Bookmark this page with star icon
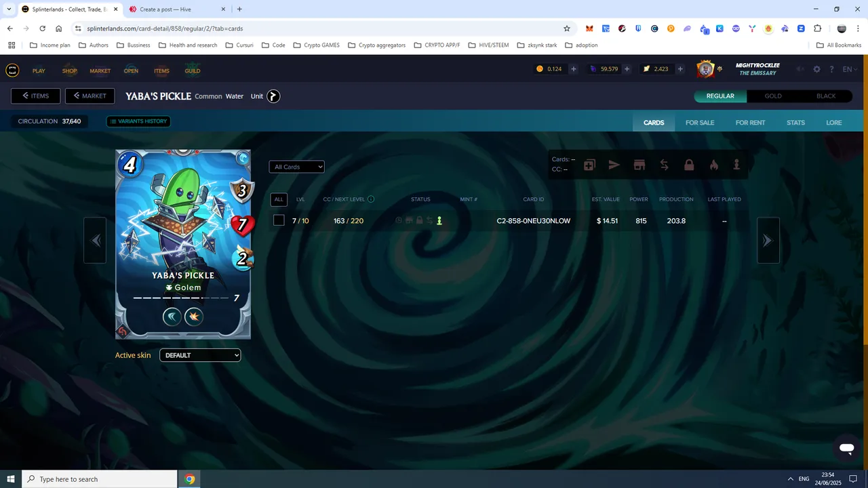868x488 pixels. 567,28
